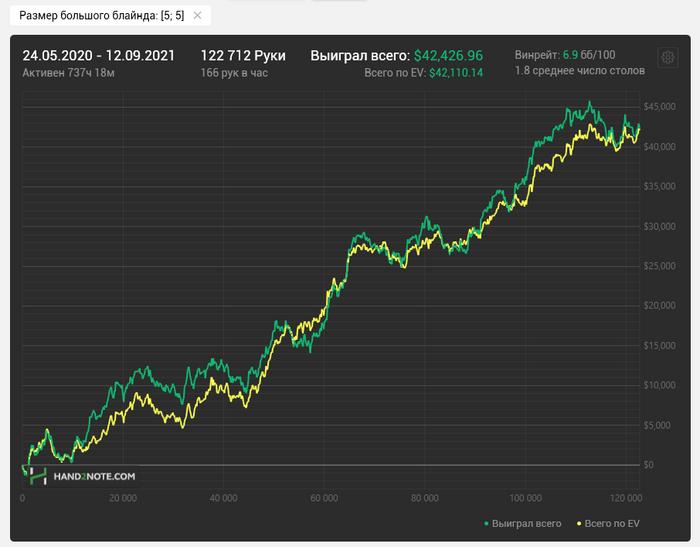
Task: Remove the big blind size filter chip
Action: tap(197, 16)
